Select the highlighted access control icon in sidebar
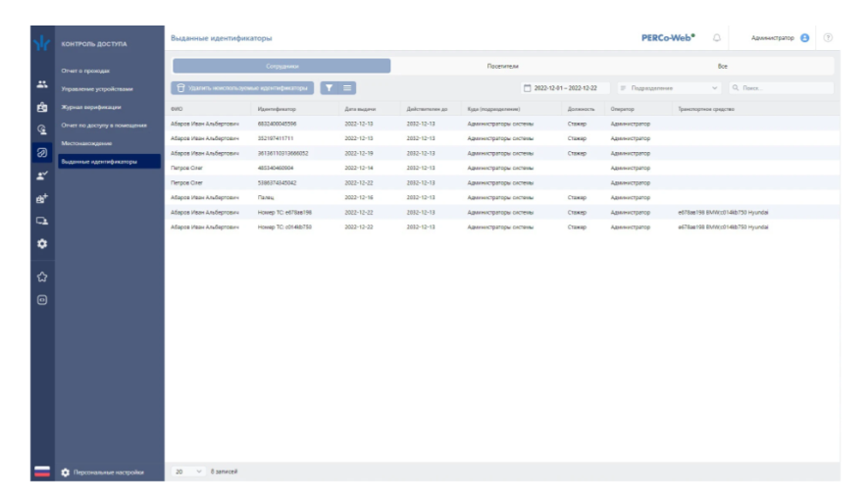868x503 pixels. pos(42,153)
